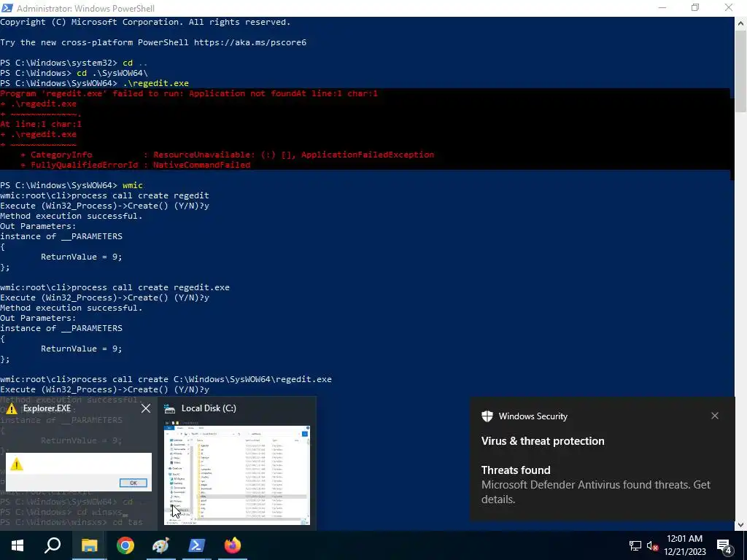Close the Explorer.EXE preview thumbnail
The height and width of the screenshot is (560, 747).
pyautogui.click(x=146, y=408)
